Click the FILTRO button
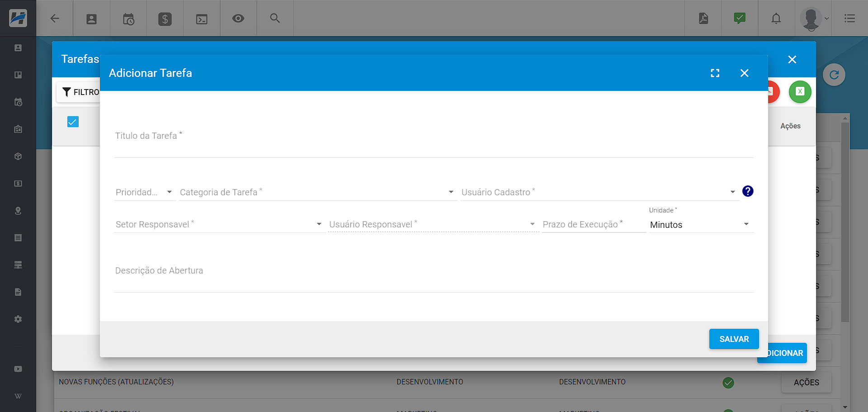The height and width of the screenshot is (412, 868). click(80, 92)
